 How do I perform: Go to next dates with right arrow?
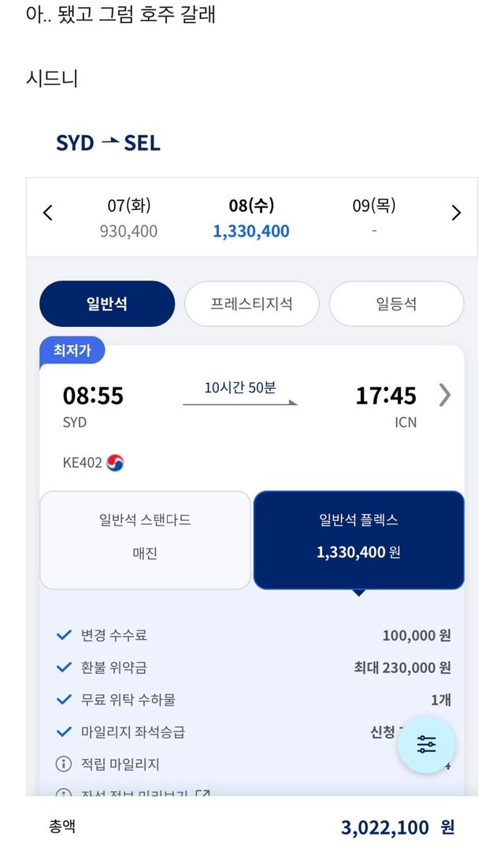click(x=456, y=213)
